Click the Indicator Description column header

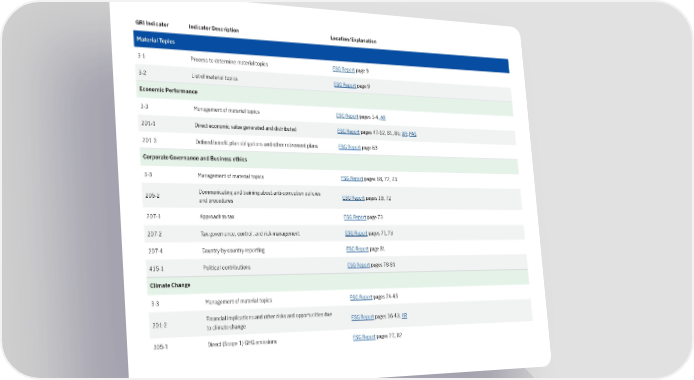pyautogui.click(x=214, y=28)
